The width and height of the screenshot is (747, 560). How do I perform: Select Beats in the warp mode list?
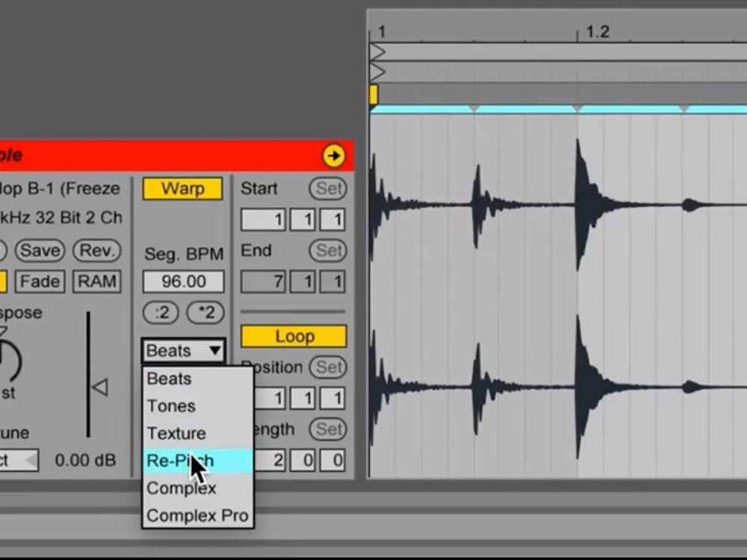tap(198, 379)
